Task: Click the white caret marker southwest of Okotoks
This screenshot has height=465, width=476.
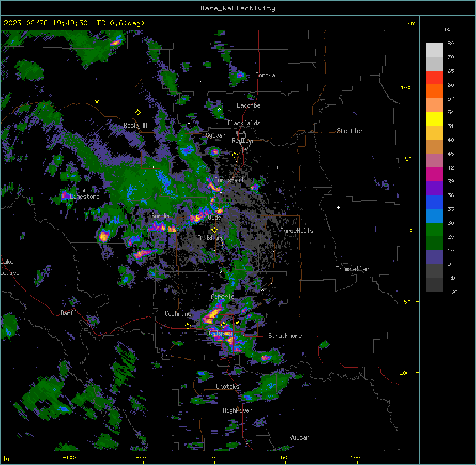Action: (199, 393)
